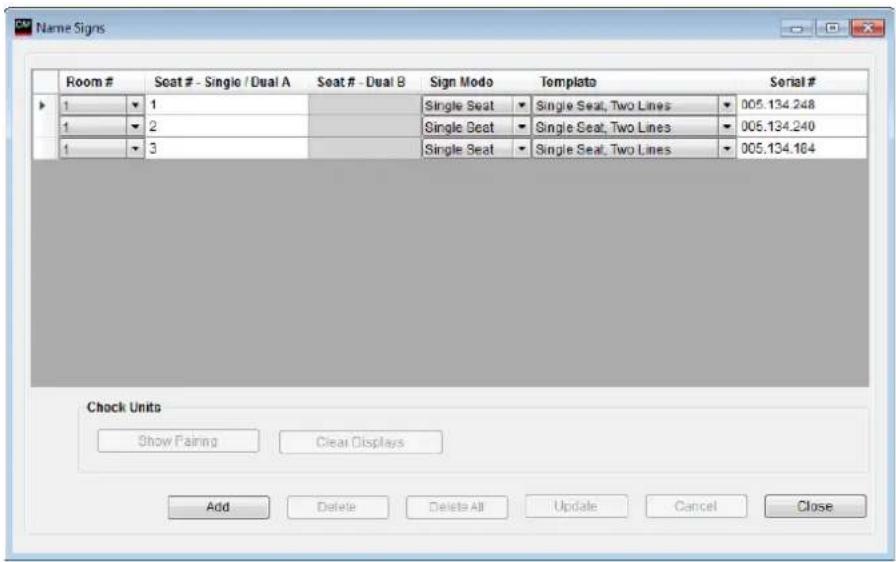Expand Sign Mode dropdown for seat 2 row
The image size is (896, 562).
[521, 127]
